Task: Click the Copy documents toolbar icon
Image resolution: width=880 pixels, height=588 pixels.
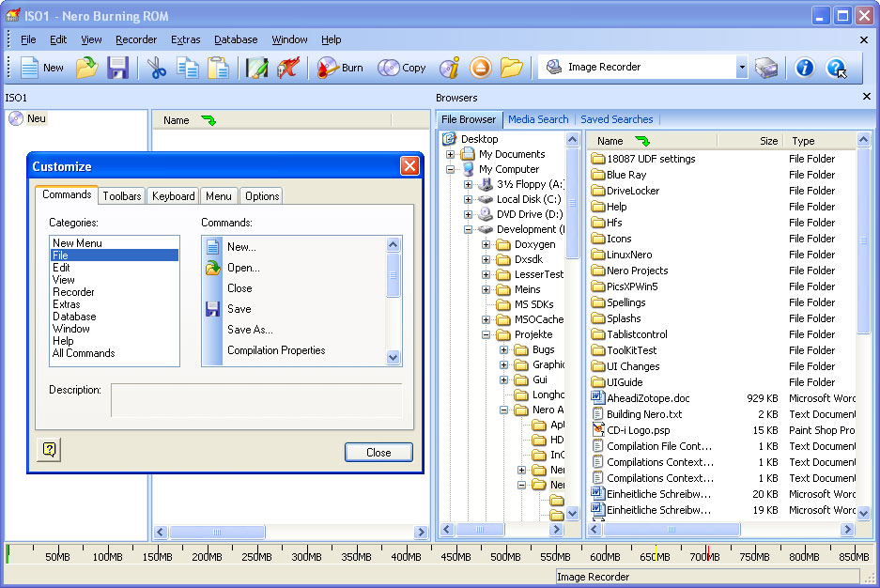Action: coord(188,68)
